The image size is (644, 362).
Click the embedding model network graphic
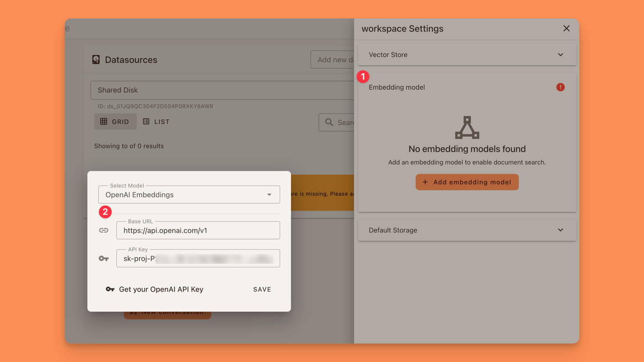tap(467, 127)
